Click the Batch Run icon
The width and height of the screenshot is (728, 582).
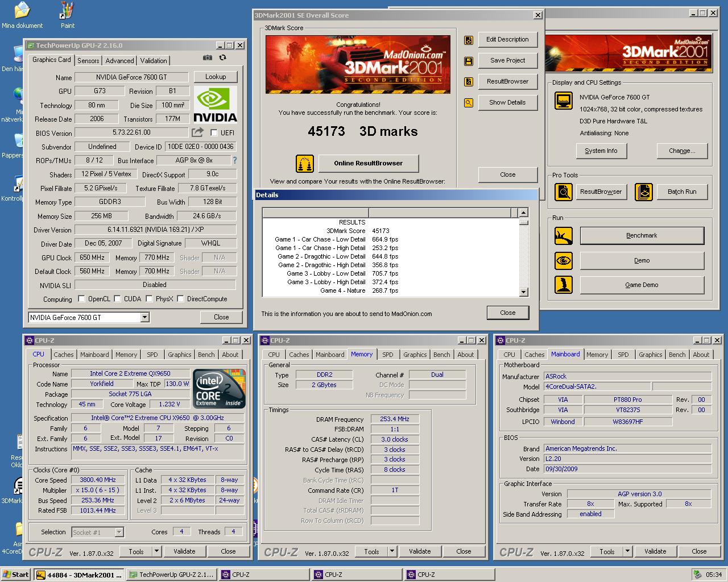point(643,192)
